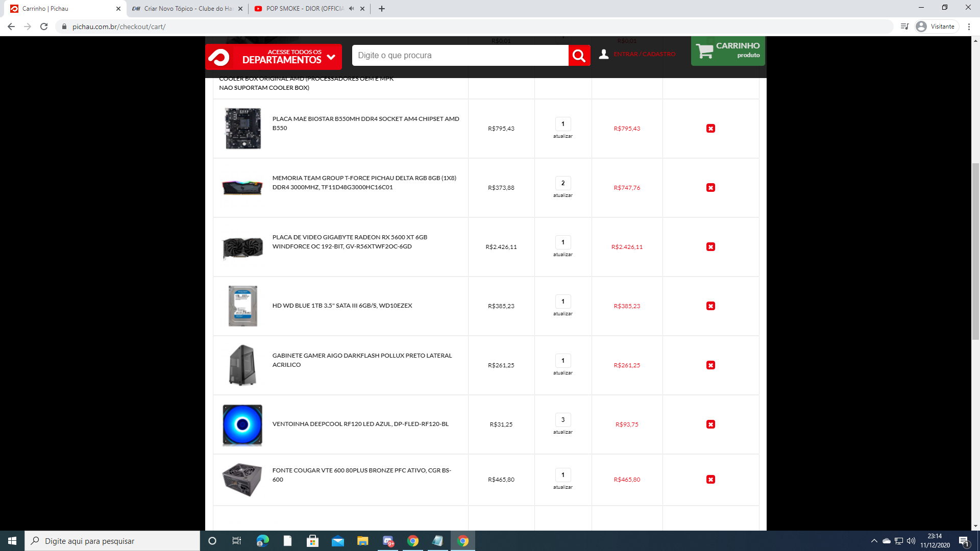Remove the Aigo Darkflash Pollux case
The height and width of the screenshot is (551, 980).
(x=710, y=365)
